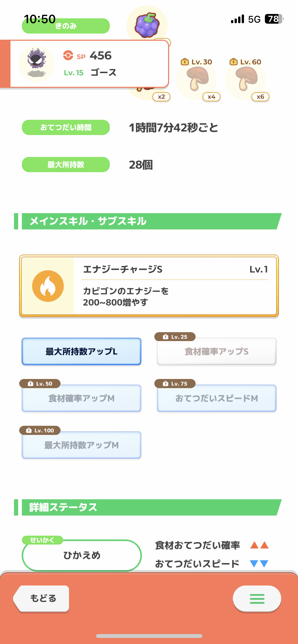
Task: Tap the orange up-arrows for 食材おてつだい確率
Action: click(x=259, y=545)
